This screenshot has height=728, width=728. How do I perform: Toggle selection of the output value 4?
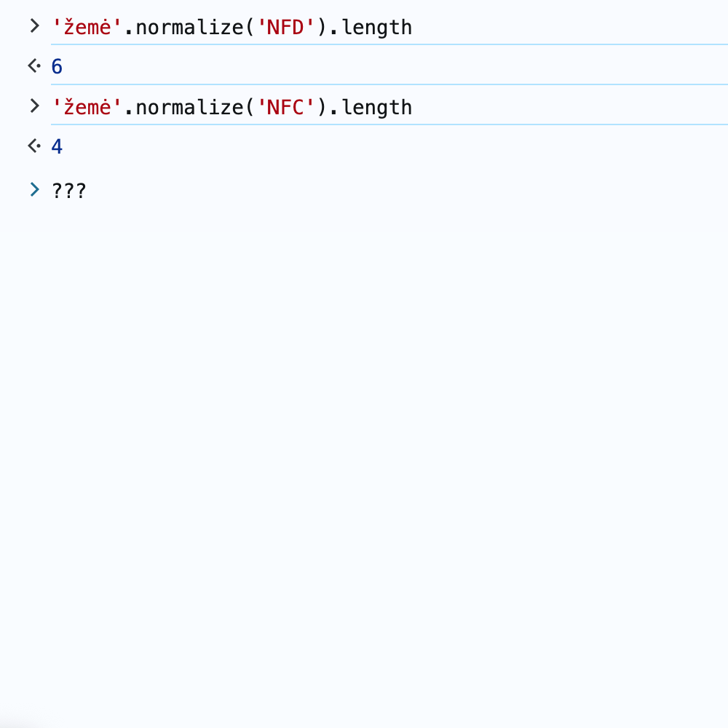[57, 146]
